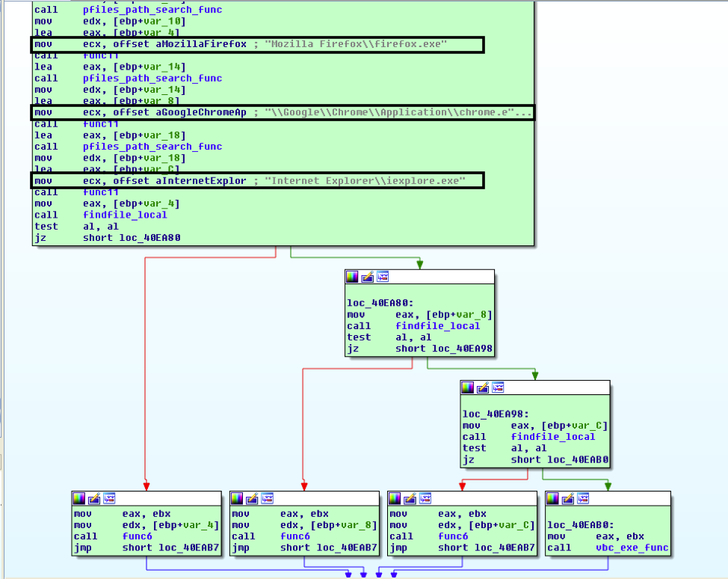Screen dimensions: 728x579
Task: Set node color on loc_40EA98 block
Action: point(468,387)
